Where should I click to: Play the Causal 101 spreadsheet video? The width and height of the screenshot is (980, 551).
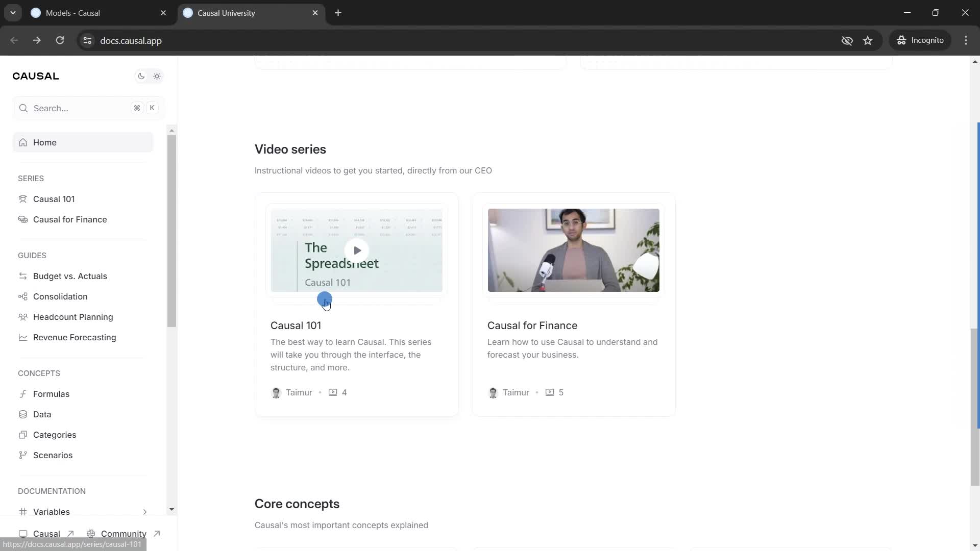tap(357, 251)
